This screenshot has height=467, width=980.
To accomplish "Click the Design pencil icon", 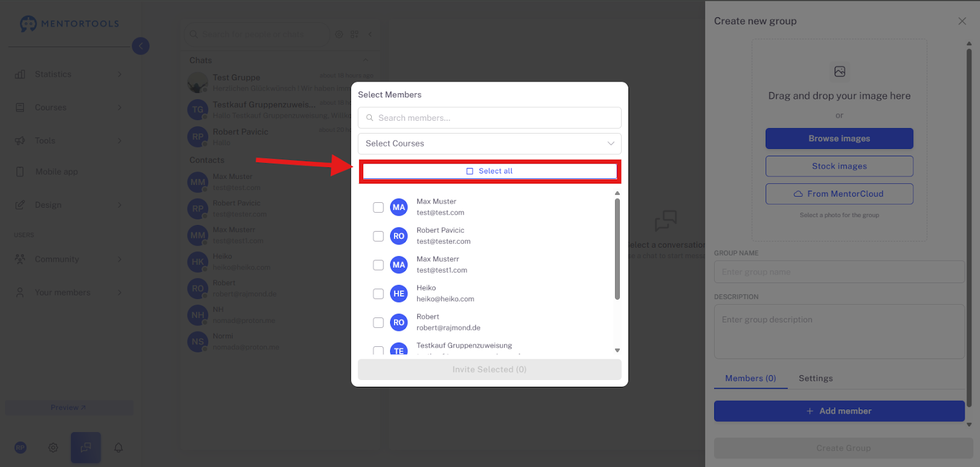I will [x=20, y=205].
